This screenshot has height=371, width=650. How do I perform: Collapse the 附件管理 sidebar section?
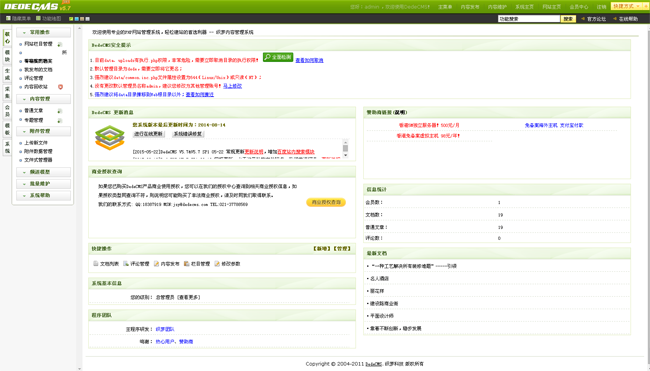(x=44, y=131)
